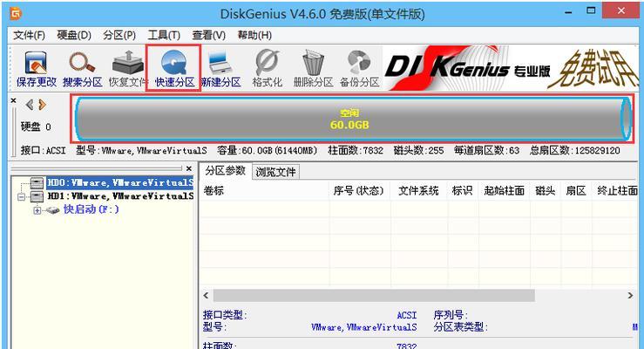Maximize the DiskGenius window

[x=591, y=11]
